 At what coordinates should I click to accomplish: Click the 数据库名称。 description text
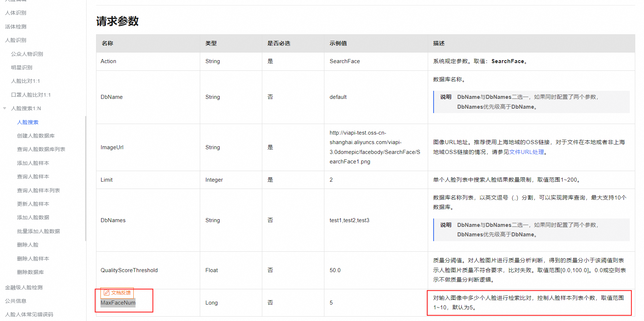pyautogui.click(x=449, y=80)
